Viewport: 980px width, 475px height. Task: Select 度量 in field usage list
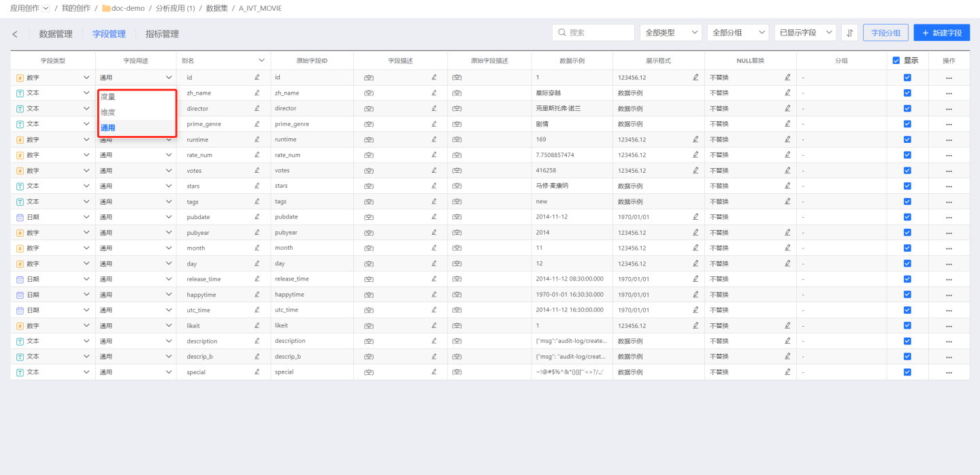(x=108, y=97)
